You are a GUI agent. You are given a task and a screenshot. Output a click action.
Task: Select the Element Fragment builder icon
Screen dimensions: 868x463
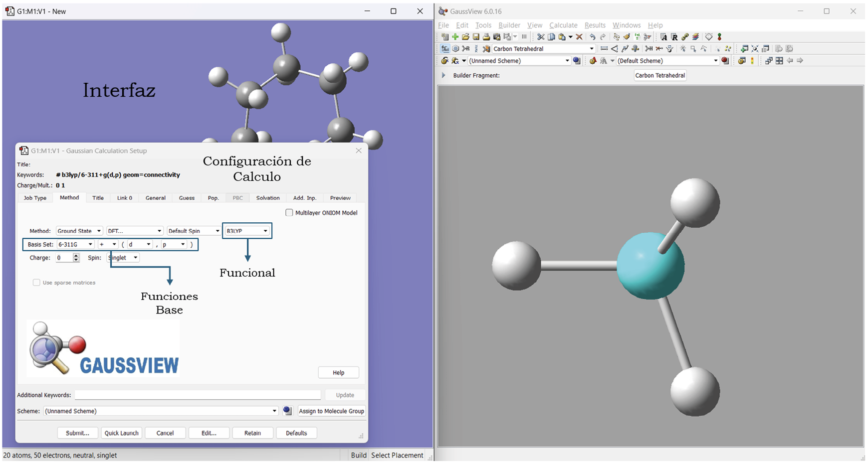point(444,49)
